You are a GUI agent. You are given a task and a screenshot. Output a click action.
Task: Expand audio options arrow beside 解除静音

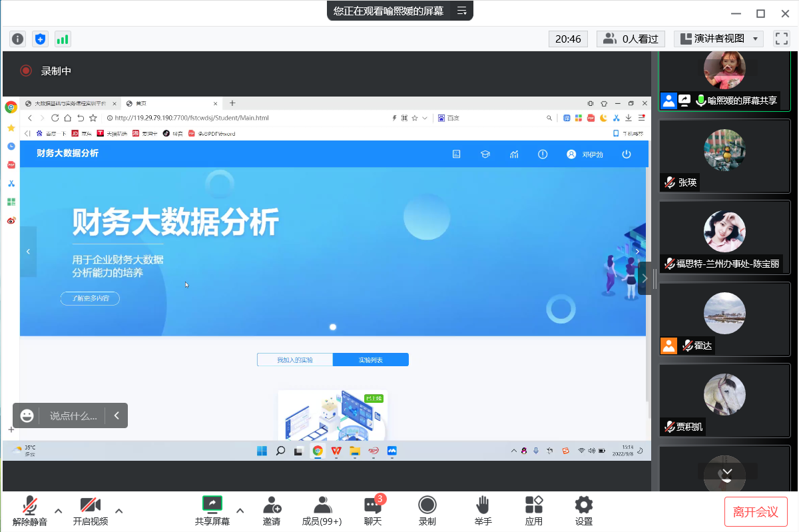pyautogui.click(x=59, y=511)
